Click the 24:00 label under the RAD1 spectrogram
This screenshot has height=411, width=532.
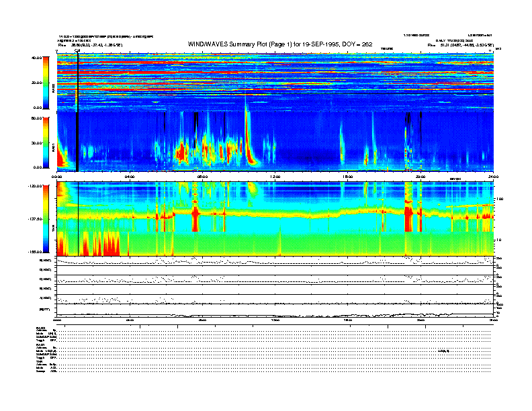click(x=493, y=177)
